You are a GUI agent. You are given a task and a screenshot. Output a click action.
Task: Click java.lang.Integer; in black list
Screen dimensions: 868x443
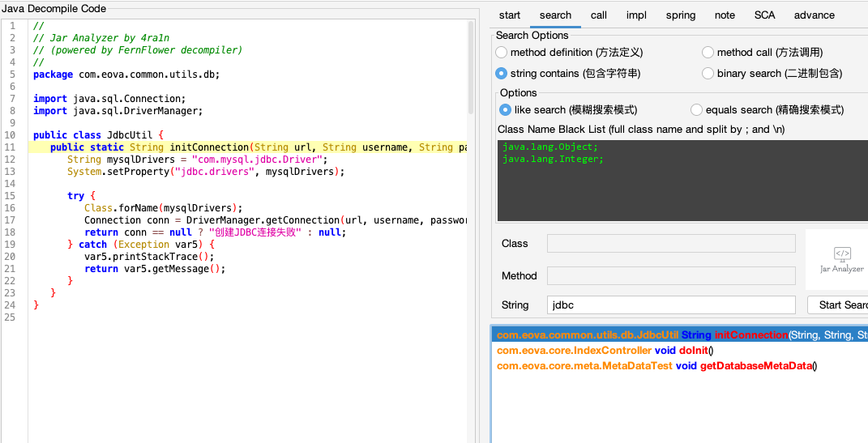(x=553, y=160)
